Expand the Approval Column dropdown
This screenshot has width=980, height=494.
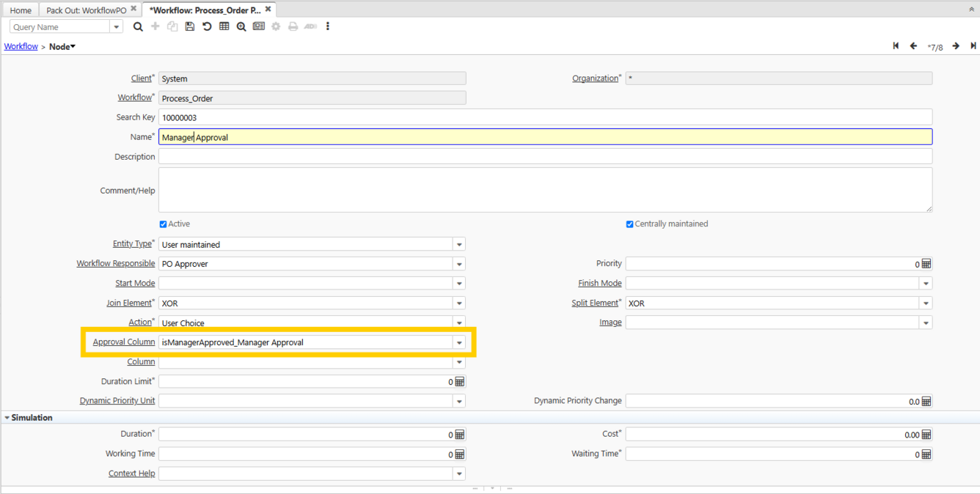(x=459, y=342)
